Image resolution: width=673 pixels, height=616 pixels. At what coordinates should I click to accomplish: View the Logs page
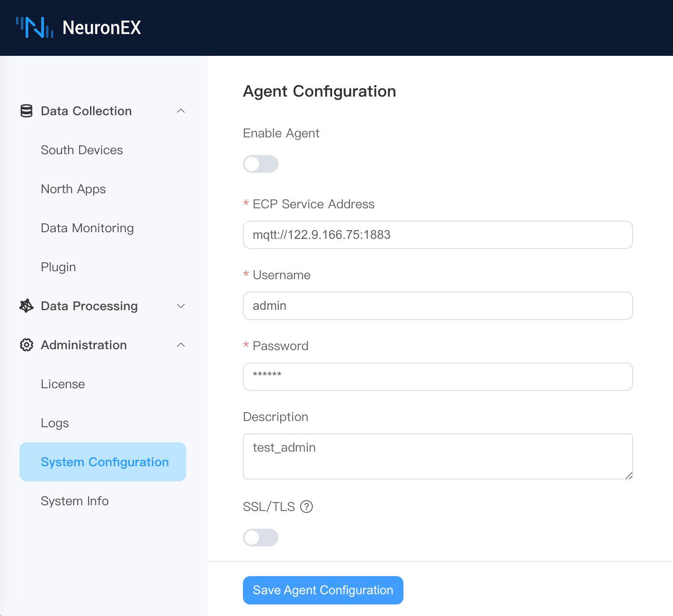pyautogui.click(x=55, y=423)
